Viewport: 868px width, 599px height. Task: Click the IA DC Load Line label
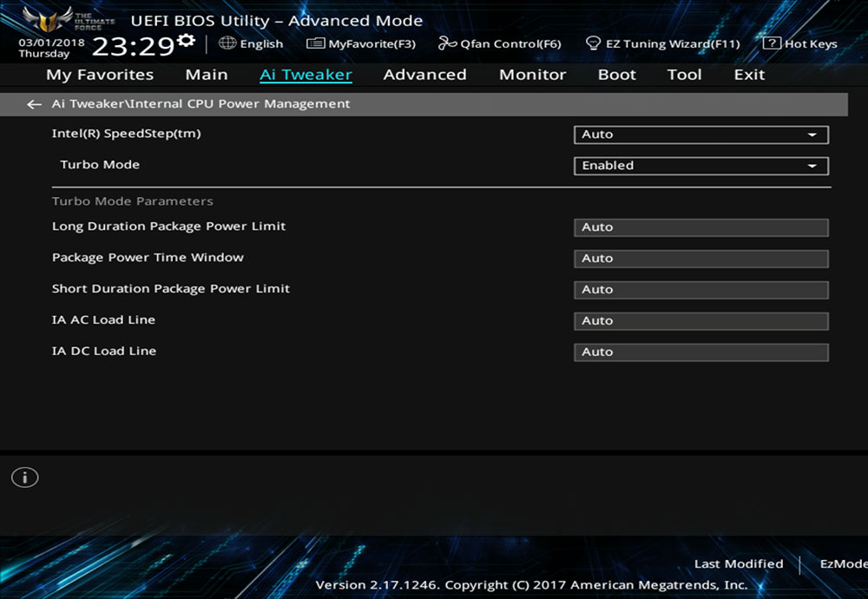104,351
